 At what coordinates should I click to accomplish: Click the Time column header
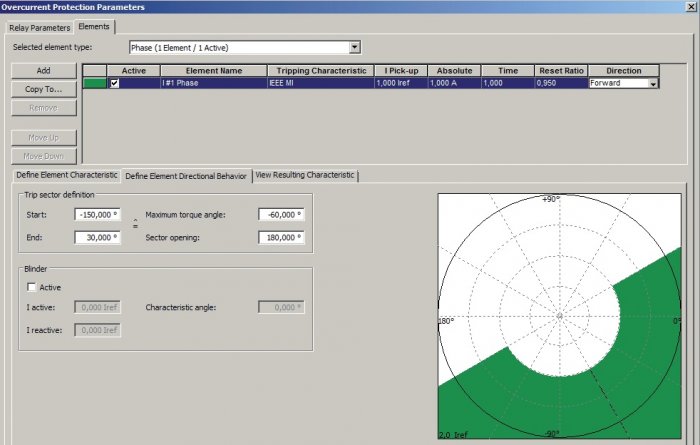pos(508,71)
